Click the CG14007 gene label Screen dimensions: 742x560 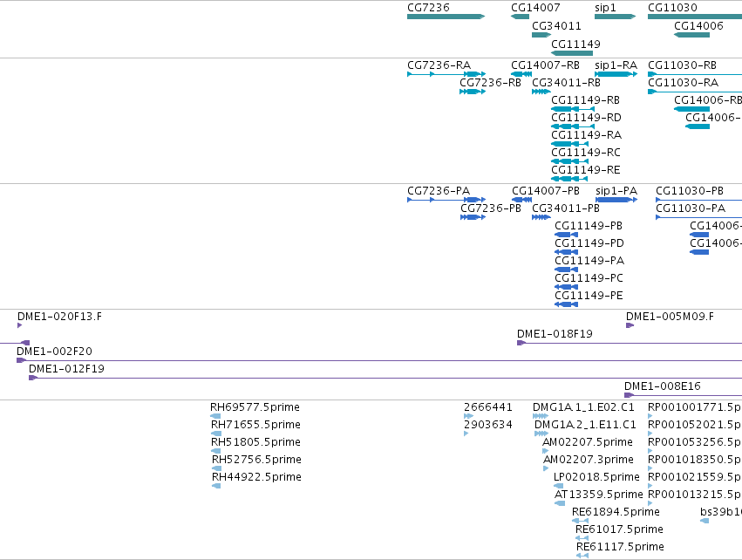pos(535,8)
